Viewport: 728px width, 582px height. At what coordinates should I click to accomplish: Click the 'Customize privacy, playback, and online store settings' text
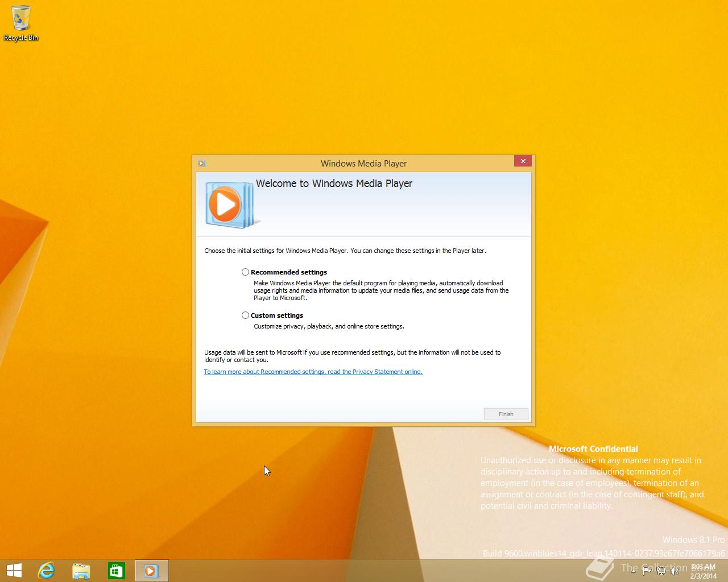coord(329,326)
